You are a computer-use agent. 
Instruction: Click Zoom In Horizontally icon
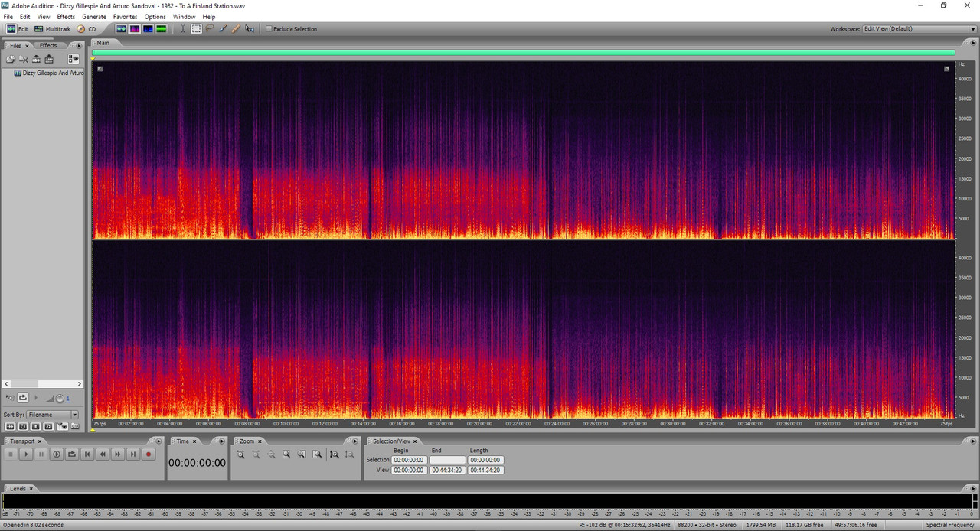pyautogui.click(x=240, y=454)
